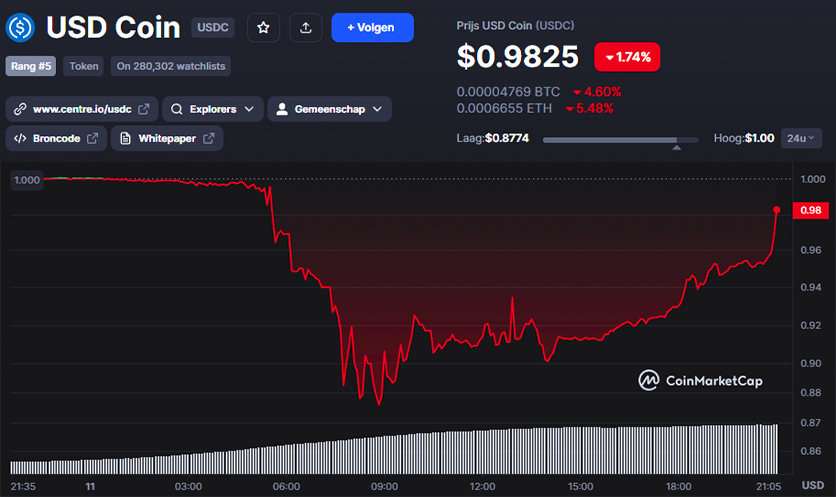Click the Prijs USD Coin (USDC) heading
Image resolution: width=836 pixels, height=497 pixels.
coord(515,26)
